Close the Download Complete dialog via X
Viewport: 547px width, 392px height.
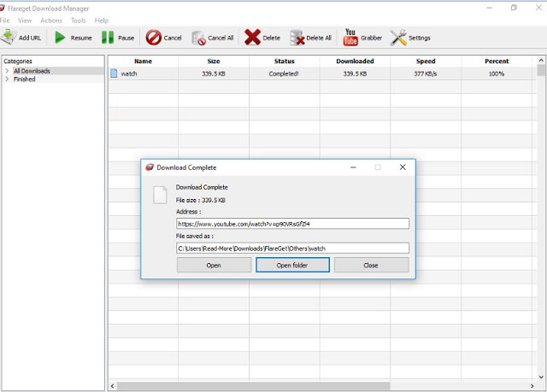(403, 167)
